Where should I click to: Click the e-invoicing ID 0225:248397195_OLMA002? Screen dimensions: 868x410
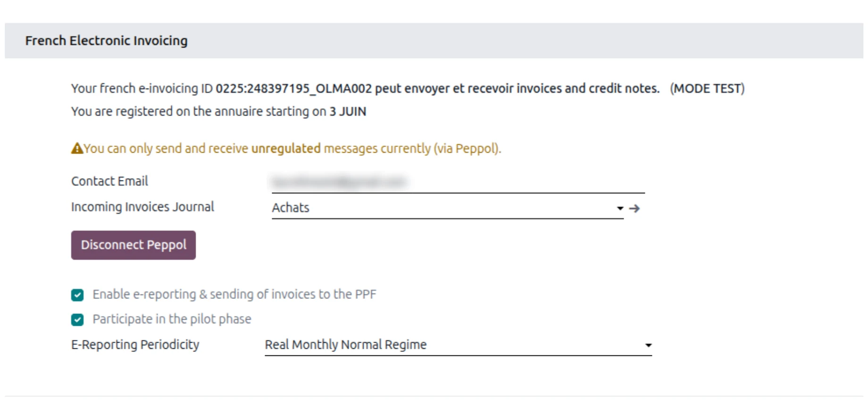pyautogui.click(x=293, y=89)
